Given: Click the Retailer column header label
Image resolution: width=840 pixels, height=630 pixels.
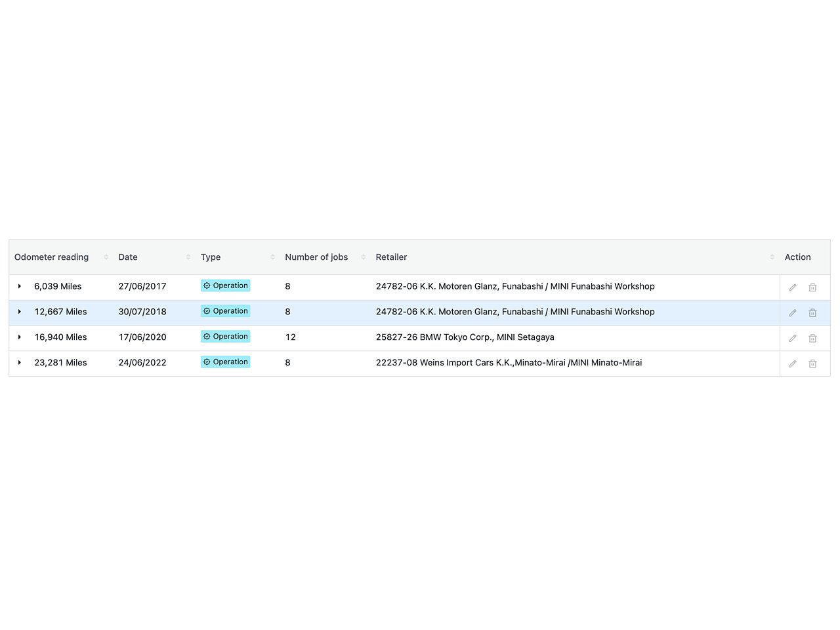Looking at the screenshot, I should tap(391, 257).
